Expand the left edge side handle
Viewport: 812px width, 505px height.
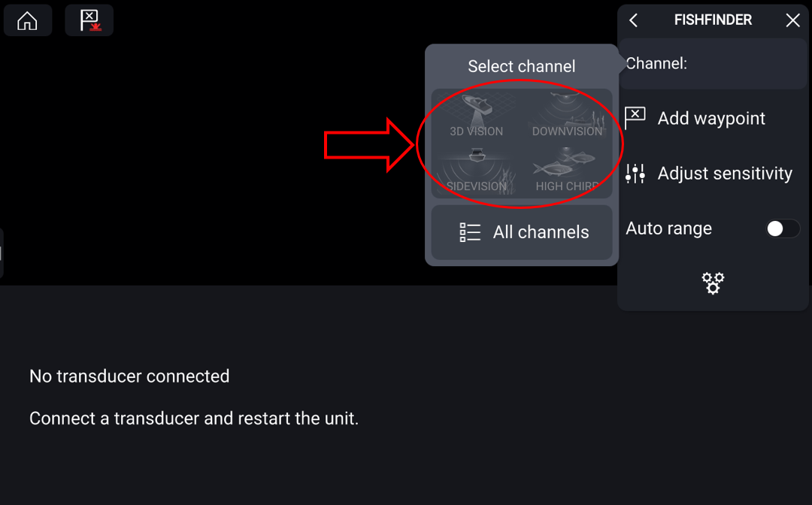pos(2,253)
